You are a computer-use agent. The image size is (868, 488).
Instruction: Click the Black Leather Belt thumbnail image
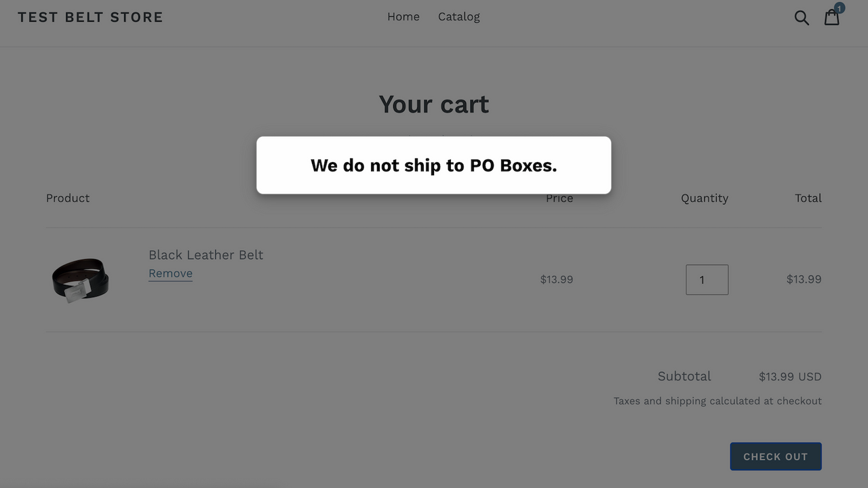80,279
